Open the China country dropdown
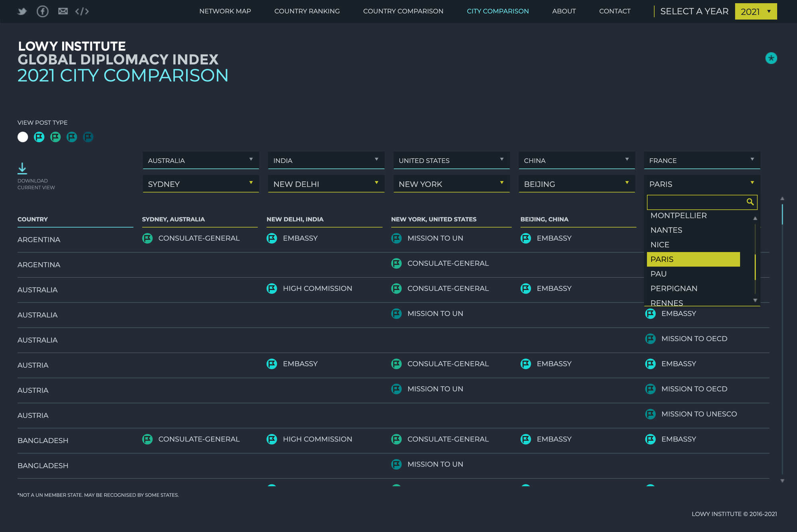Screen dimensions: 797x532 [x=577, y=160]
